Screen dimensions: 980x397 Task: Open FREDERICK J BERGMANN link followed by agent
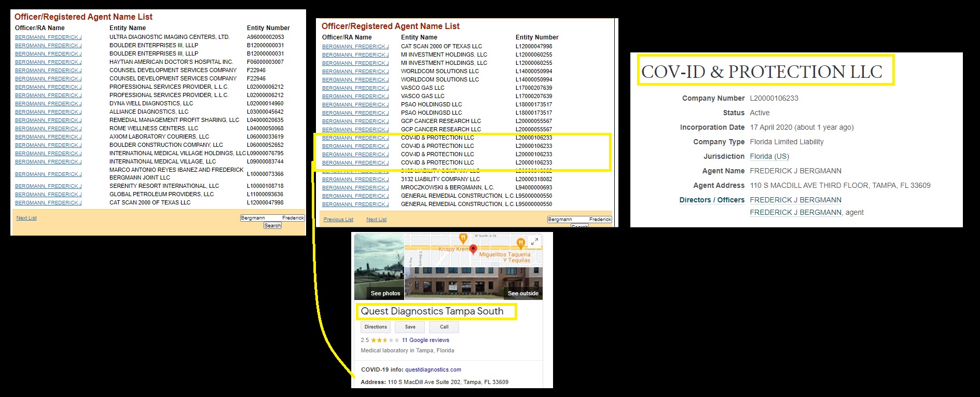tap(796, 212)
